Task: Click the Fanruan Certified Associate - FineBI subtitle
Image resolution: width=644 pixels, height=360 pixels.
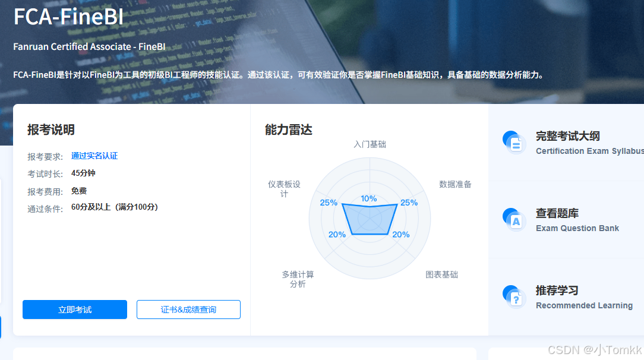Action: point(89,47)
